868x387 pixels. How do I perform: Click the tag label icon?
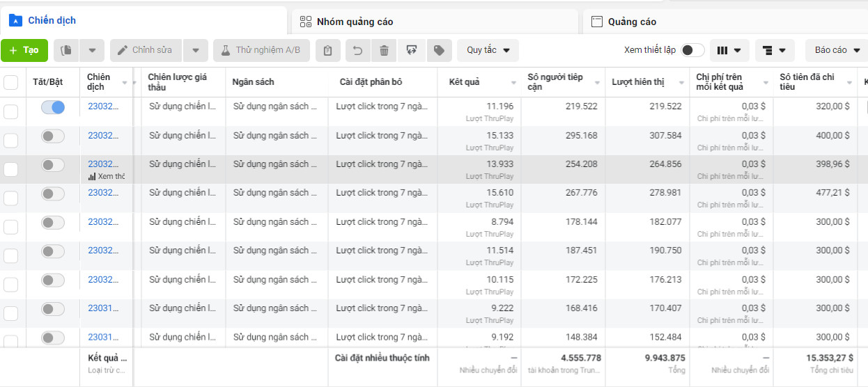(x=439, y=50)
